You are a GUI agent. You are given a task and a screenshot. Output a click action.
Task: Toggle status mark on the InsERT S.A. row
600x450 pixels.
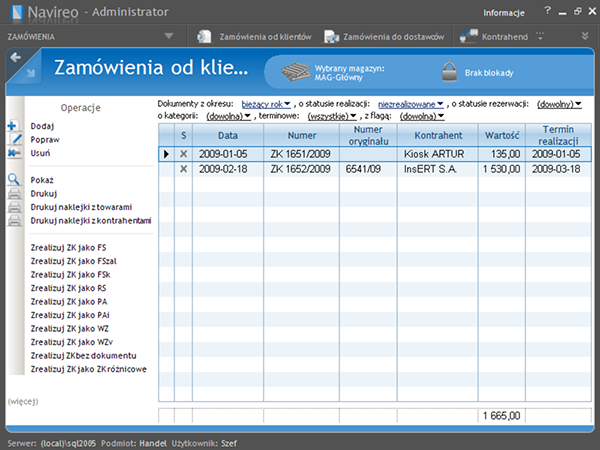point(183,169)
